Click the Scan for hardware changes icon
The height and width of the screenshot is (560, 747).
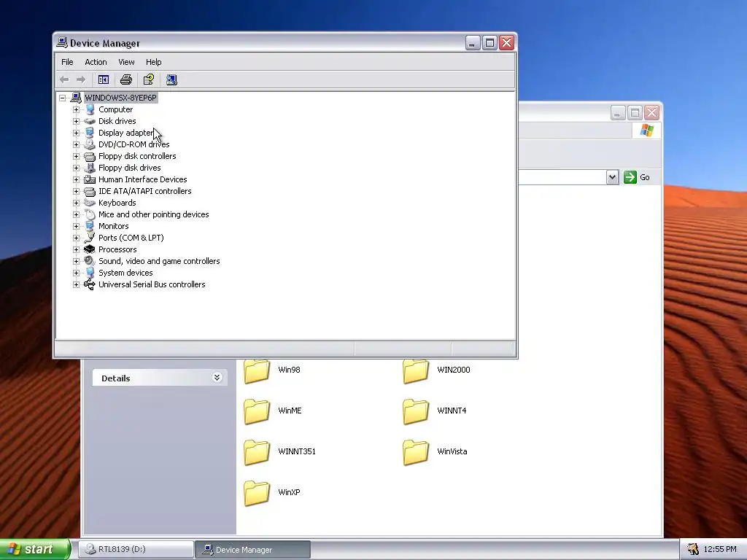(x=171, y=79)
